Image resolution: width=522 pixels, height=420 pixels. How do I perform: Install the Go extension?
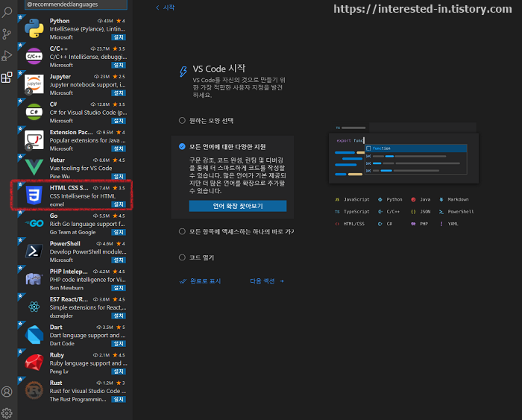coord(119,232)
